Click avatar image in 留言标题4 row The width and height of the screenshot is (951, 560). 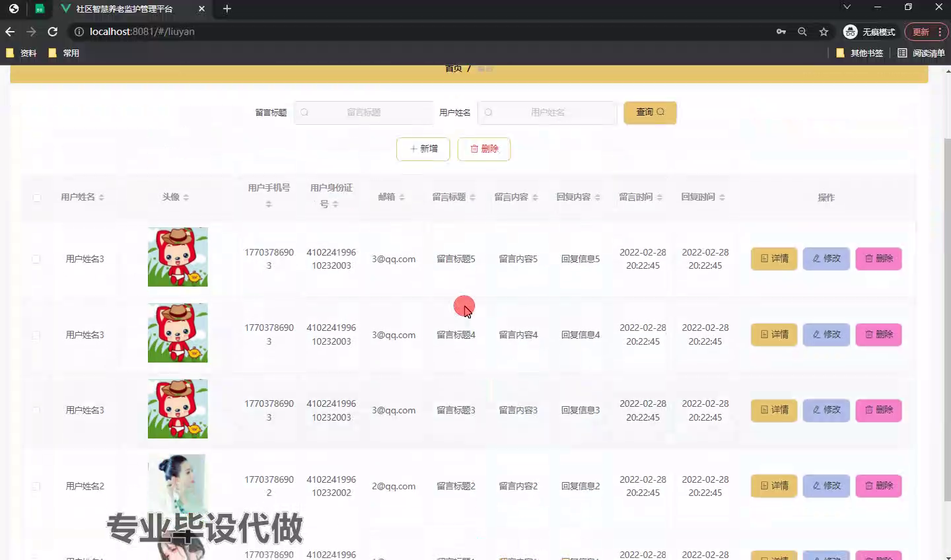click(178, 333)
